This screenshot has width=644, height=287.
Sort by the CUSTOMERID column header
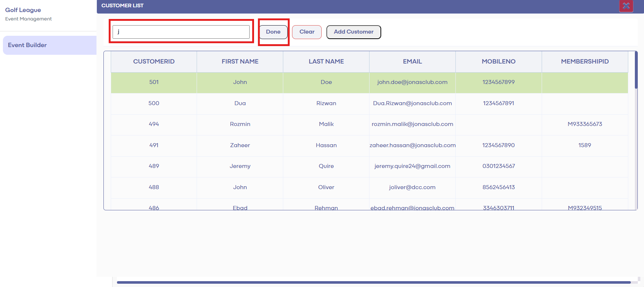(154, 61)
